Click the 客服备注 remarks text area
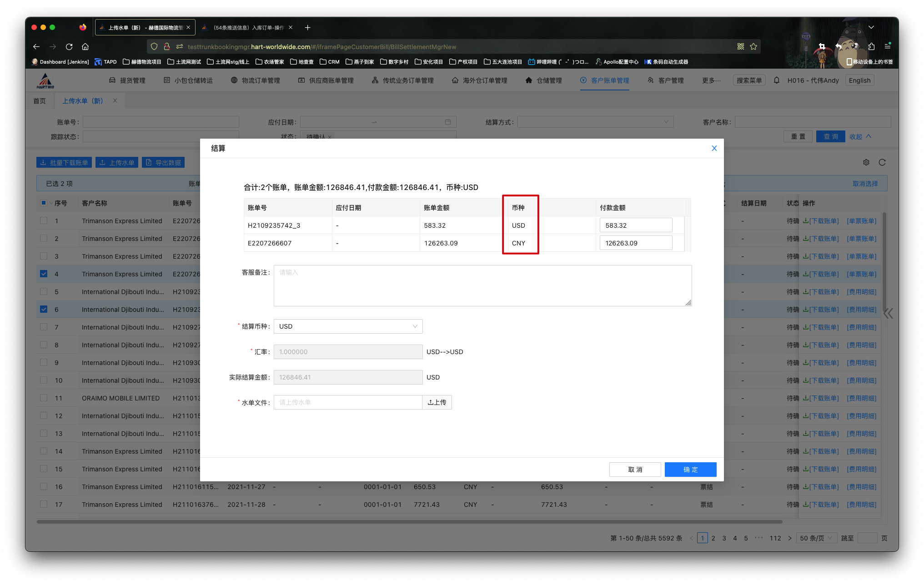This screenshot has height=585, width=924. (x=482, y=285)
